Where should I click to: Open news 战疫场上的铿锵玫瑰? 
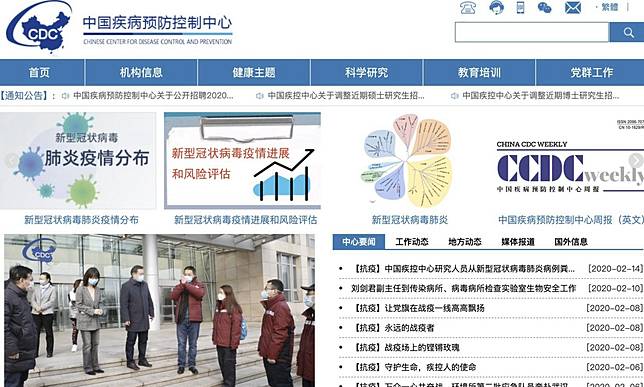click(x=406, y=347)
